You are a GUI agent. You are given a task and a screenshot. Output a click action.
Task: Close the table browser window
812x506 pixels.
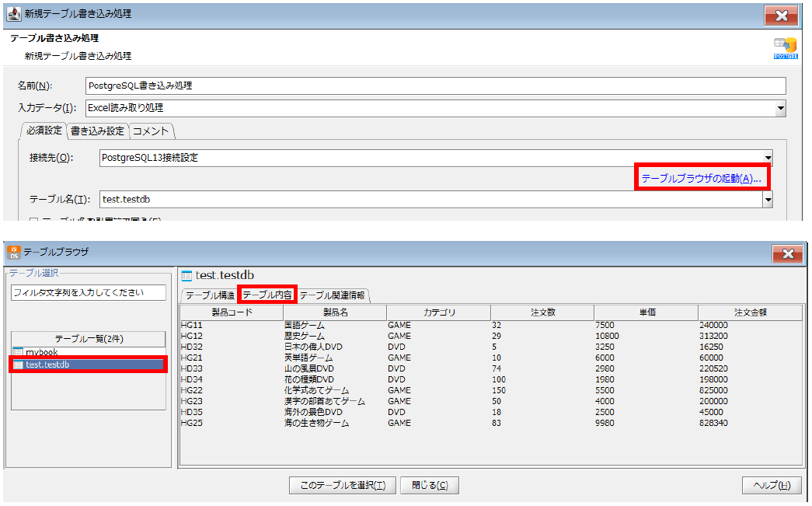point(787,253)
